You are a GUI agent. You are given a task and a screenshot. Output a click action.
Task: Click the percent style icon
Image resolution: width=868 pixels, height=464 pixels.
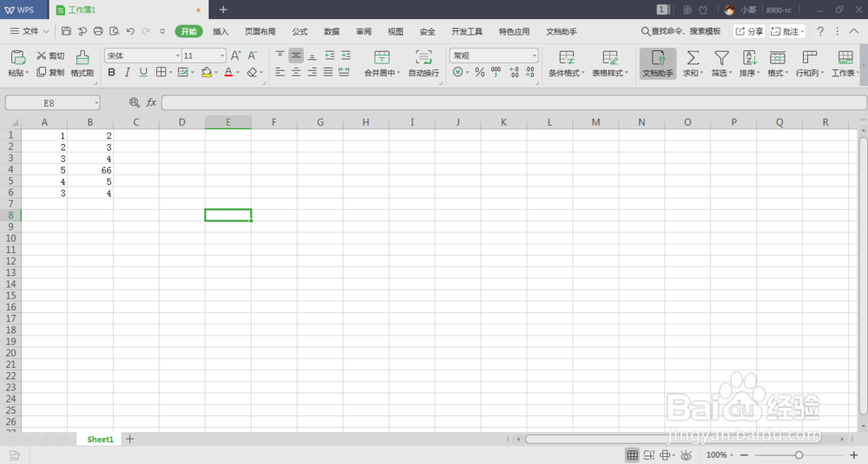[x=479, y=73]
